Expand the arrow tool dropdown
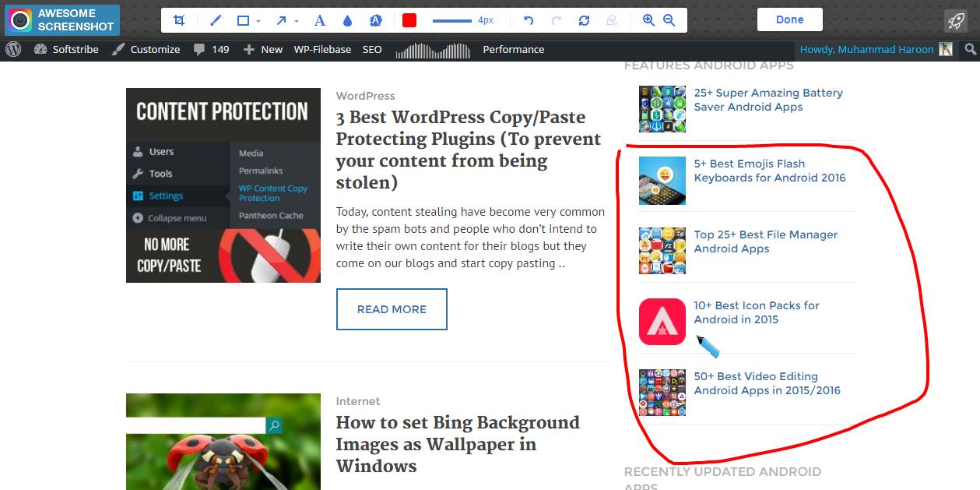The width and height of the screenshot is (980, 490). [x=297, y=21]
